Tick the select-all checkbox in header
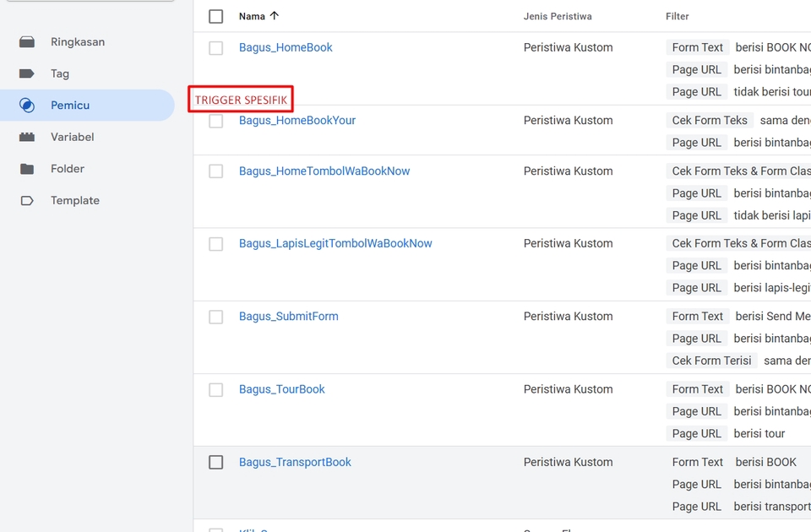811x532 pixels. (x=216, y=16)
